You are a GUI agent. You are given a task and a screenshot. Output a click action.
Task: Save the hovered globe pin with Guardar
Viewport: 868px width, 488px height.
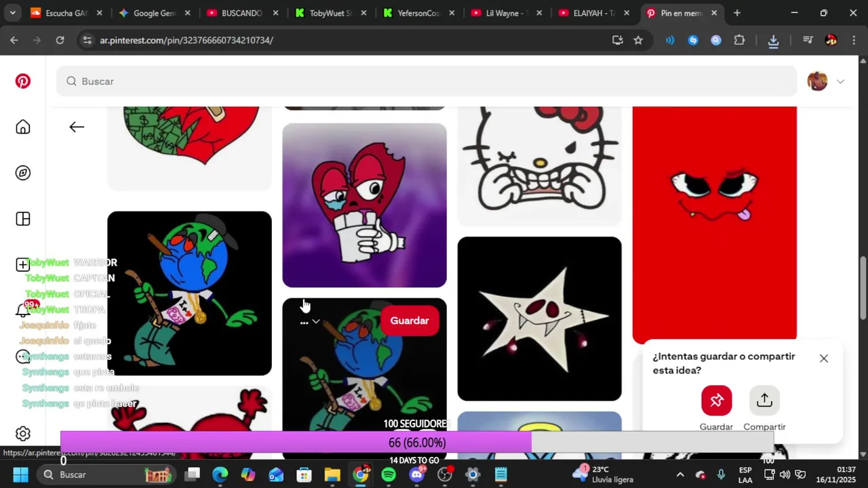(x=410, y=321)
